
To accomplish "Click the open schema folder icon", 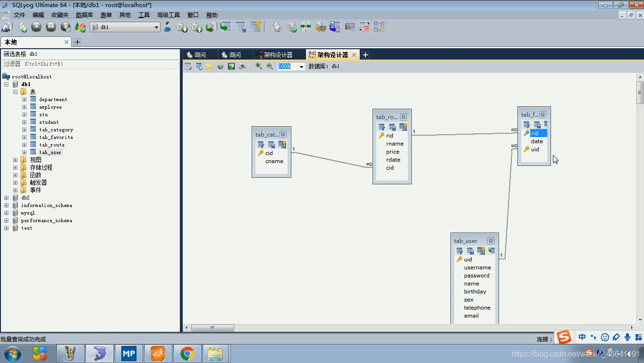I will pos(209,66).
